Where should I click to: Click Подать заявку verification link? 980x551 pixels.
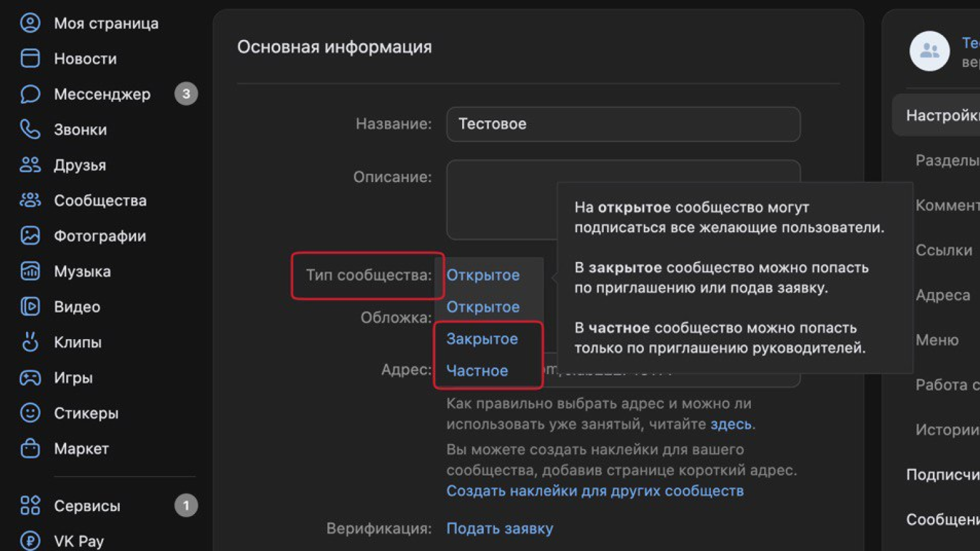click(500, 529)
